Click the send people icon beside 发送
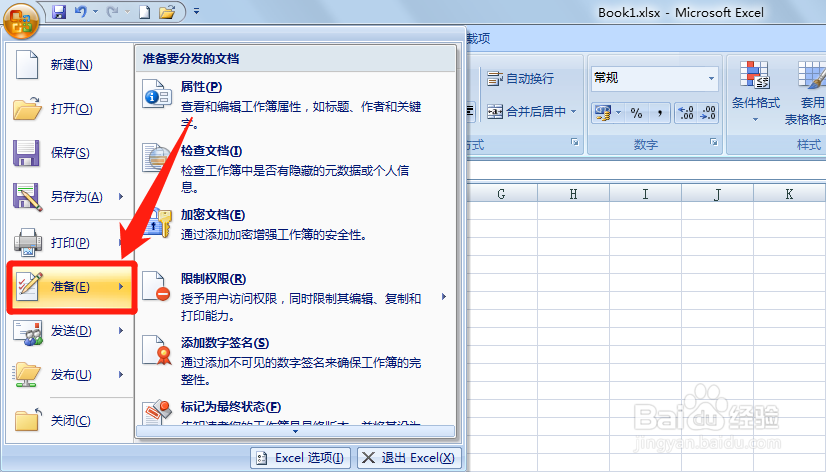Screen dimensions: 826x472 tap(28, 331)
